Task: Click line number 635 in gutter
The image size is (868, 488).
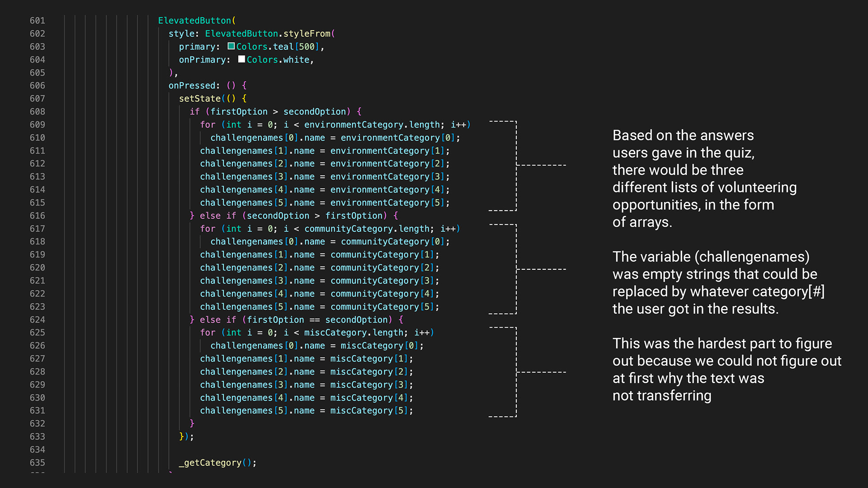Action: (38, 463)
